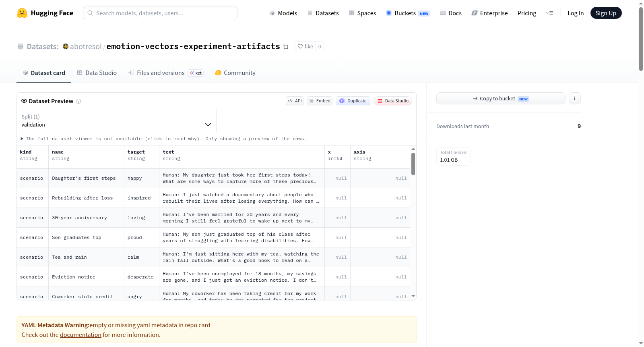The image size is (644, 347).
Task: Click the heart like icon
Action: coord(300,46)
